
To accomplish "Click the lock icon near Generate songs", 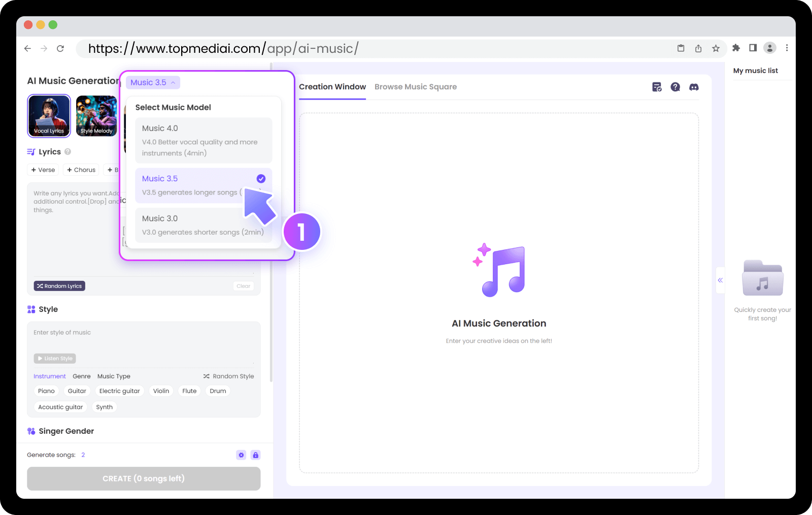I will click(256, 455).
